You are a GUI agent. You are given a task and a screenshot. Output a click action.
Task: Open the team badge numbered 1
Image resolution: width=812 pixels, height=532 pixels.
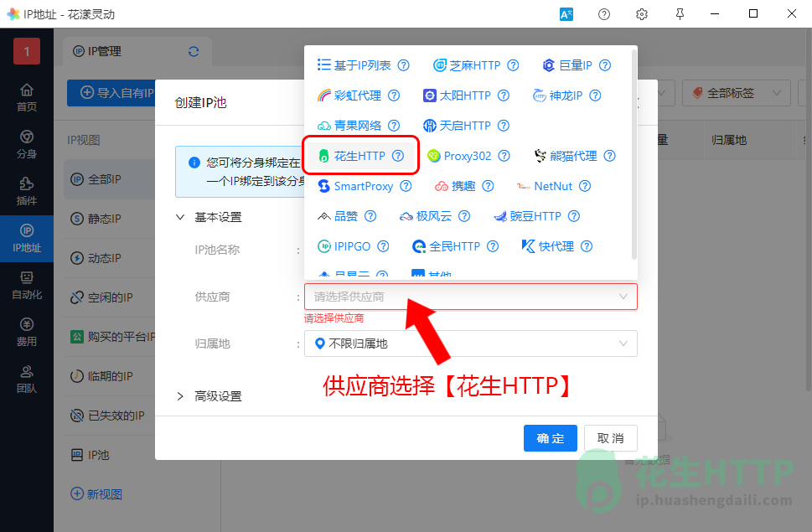pyautogui.click(x=27, y=51)
